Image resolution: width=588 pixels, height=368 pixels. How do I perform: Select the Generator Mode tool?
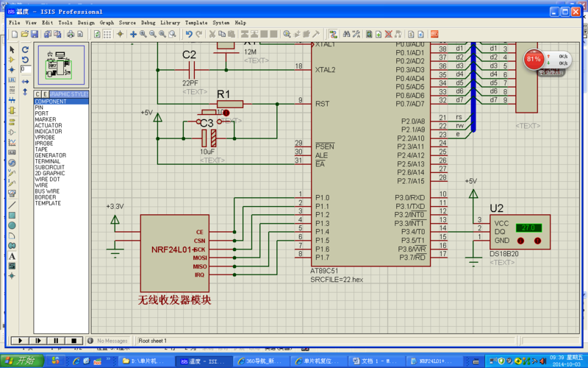[x=12, y=163]
